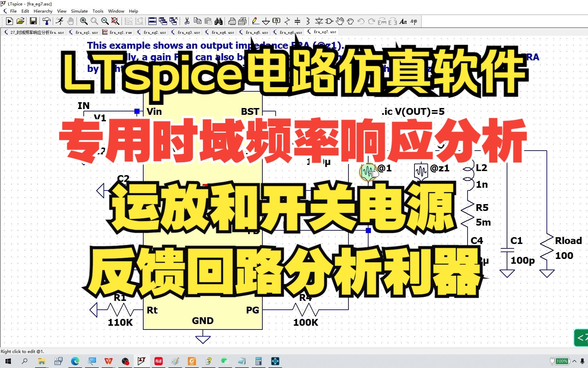Zoom in with the plus magnifier
The height and width of the screenshot is (368, 588).
point(84,21)
